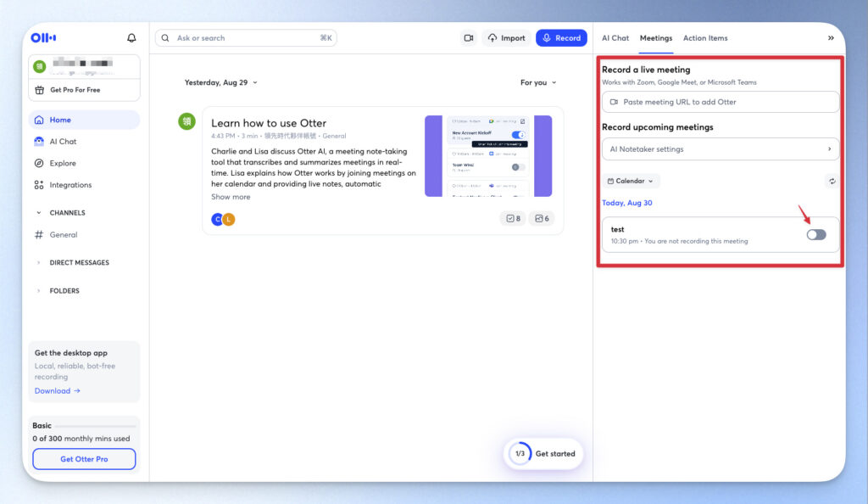This screenshot has height=504, width=868.
Task: Click the AI Chat sidebar icon
Action: [39, 141]
